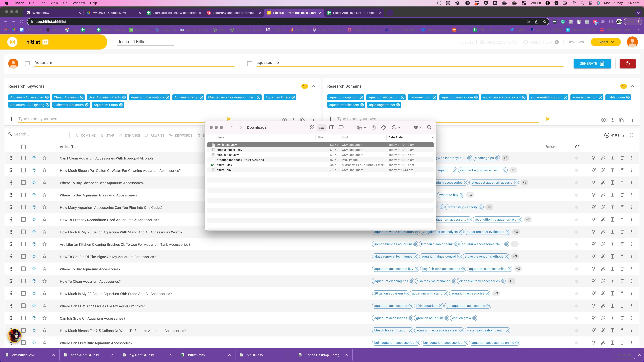Click the fullscreen icon beside 410 Hits

point(632,135)
